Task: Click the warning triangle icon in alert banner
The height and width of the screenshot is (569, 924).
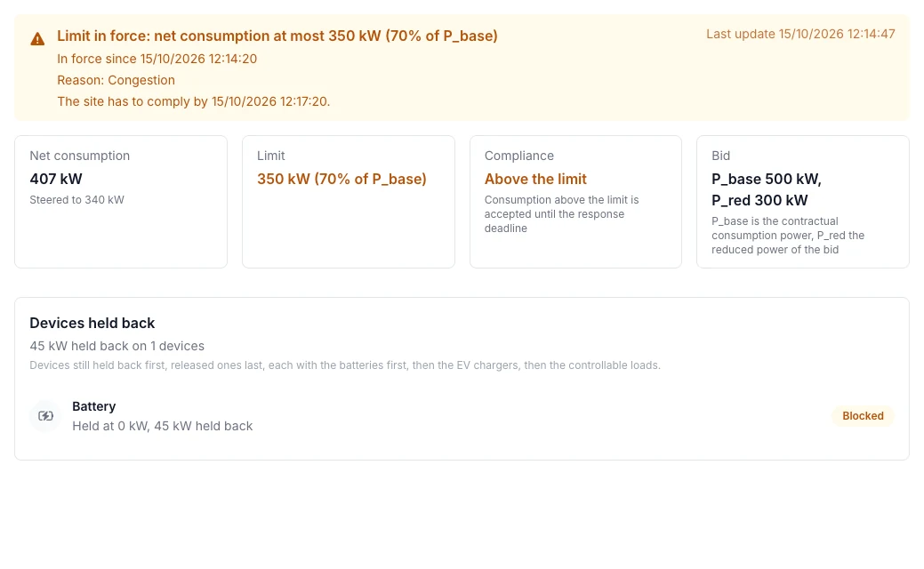Action: pyautogui.click(x=37, y=39)
